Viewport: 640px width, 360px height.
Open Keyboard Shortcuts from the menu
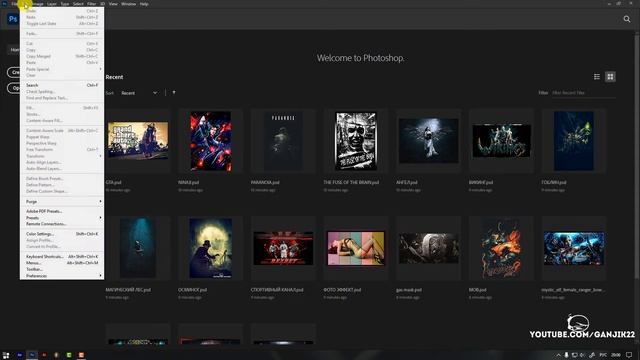tap(62, 257)
